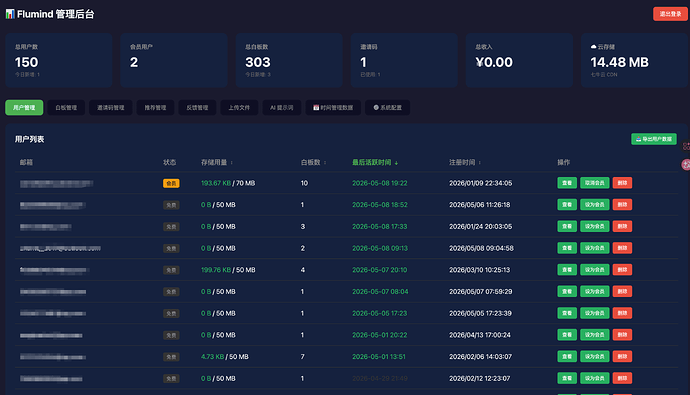This screenshot has width=690, height=395.
Task: Open the 系统配置 gear tab
Action: (387, 108)
